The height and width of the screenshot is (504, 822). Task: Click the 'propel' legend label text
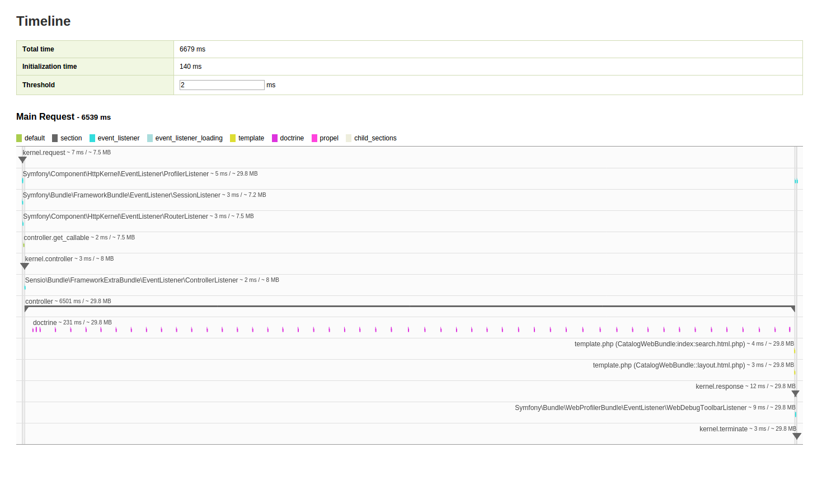point(329,138)
